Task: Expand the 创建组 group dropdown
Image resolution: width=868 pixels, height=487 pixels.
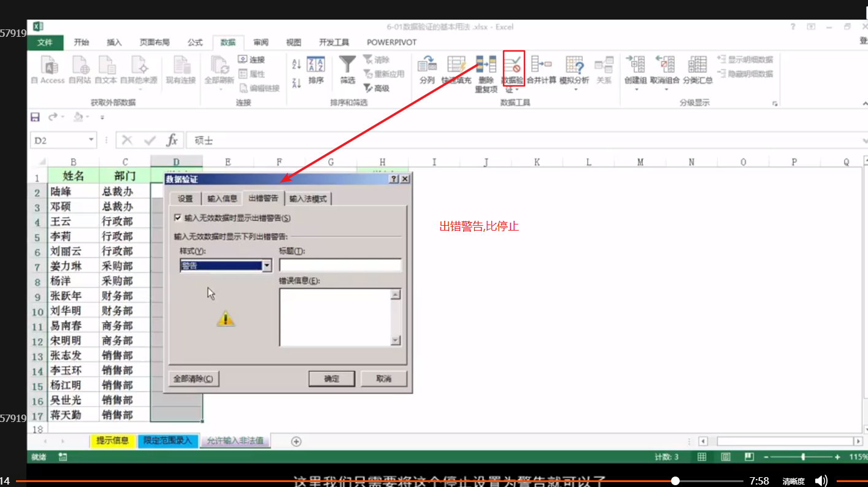Action: point(636,90)
